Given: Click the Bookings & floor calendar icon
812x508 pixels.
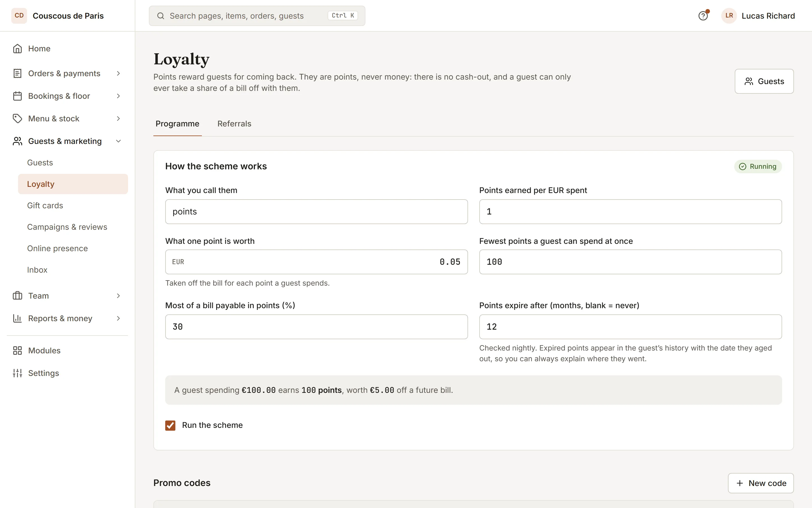Looking at the screenshot, I should point(17,96).
